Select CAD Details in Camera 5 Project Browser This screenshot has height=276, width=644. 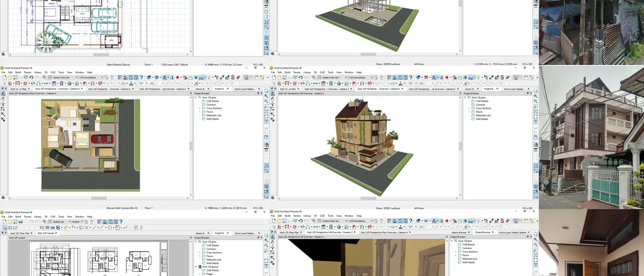tap(482, 101)
